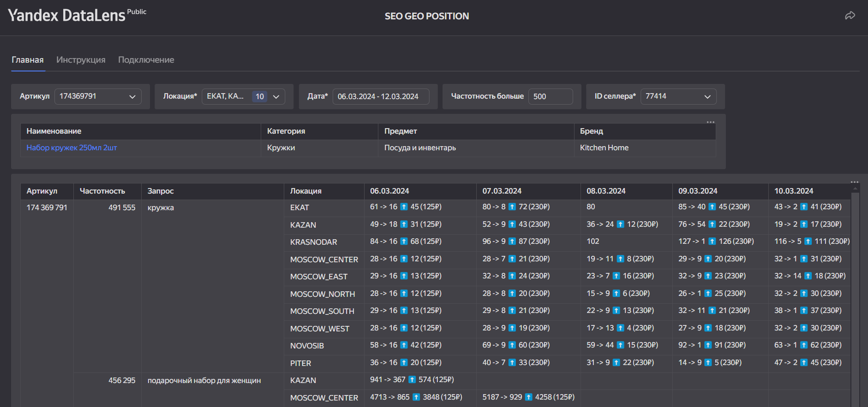
Task: Click up-arrow icon in 5187 -> 929 cell
Action: coord(529,397)
